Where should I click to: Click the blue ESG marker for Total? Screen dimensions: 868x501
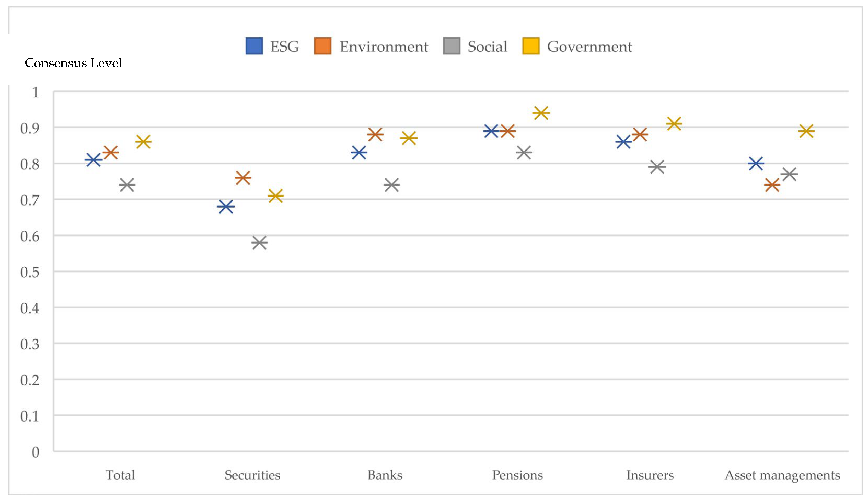click(93, 160)
